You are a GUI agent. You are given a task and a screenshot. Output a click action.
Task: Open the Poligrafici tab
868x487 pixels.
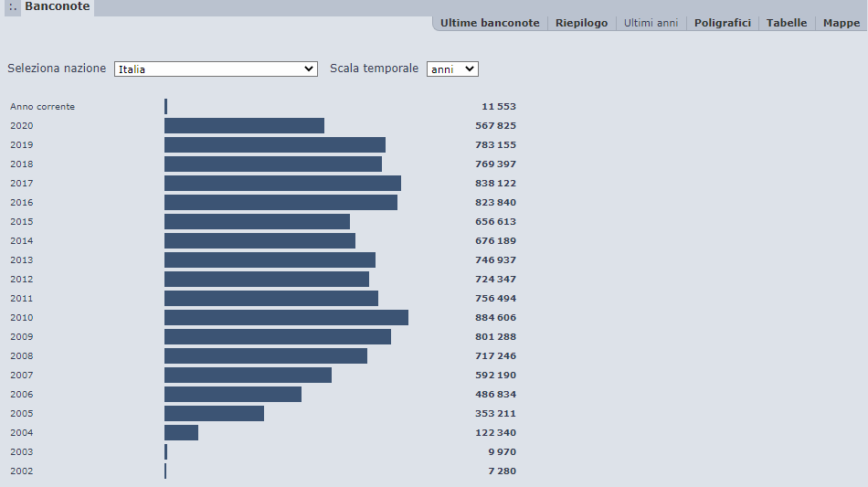[x=722, y=23]
